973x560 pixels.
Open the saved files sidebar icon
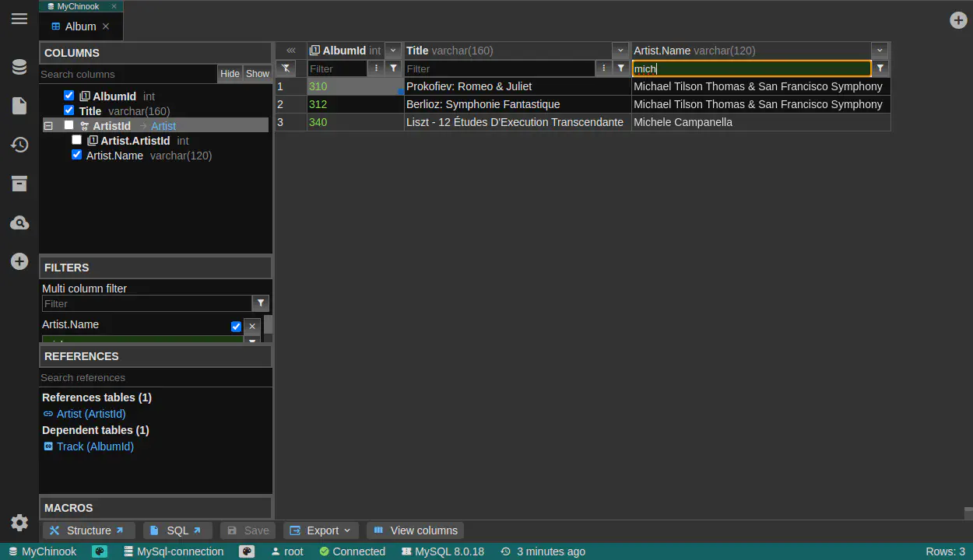tap(19, 106)
